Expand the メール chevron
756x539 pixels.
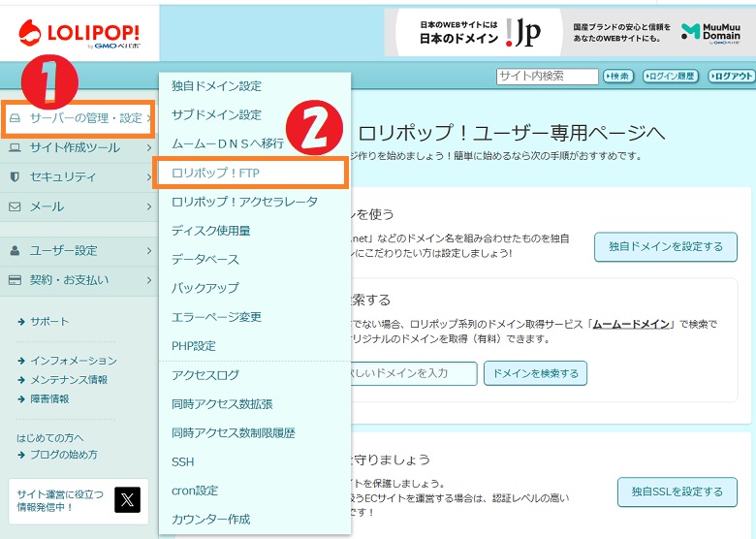click(x=149, y=206)
